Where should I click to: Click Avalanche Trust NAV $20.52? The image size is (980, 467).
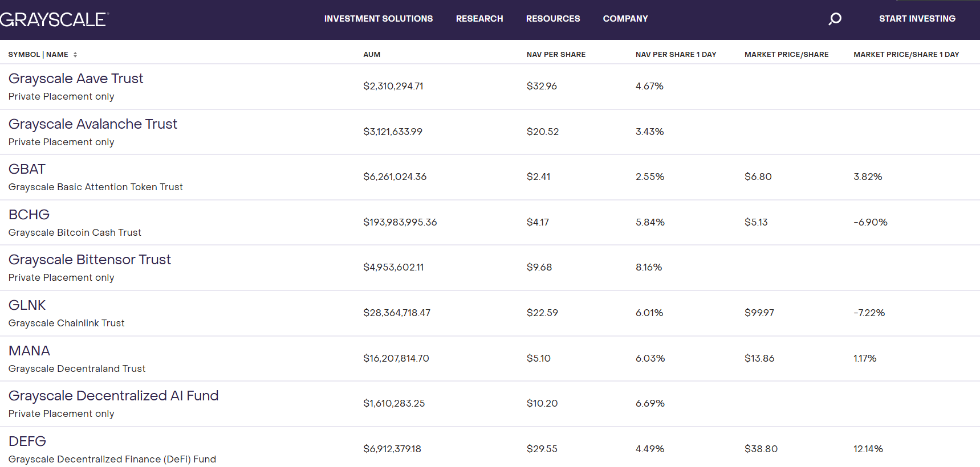click(x=543, y=132)
